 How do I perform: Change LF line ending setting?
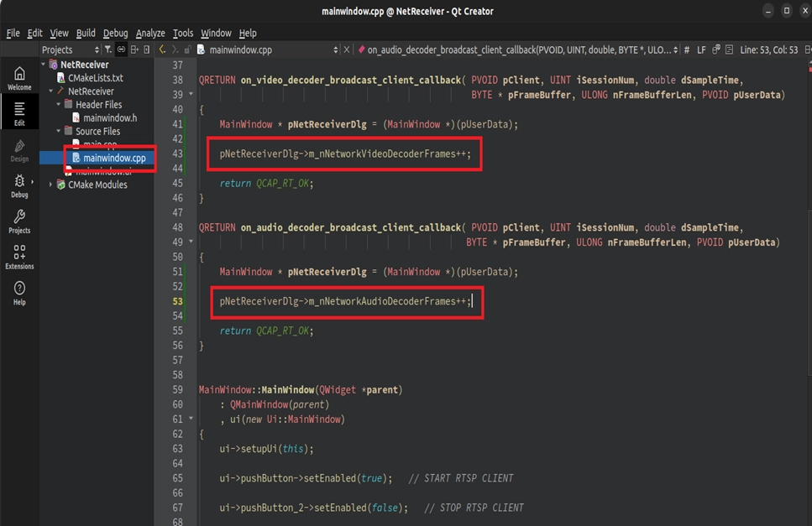[x=701, y=49]
